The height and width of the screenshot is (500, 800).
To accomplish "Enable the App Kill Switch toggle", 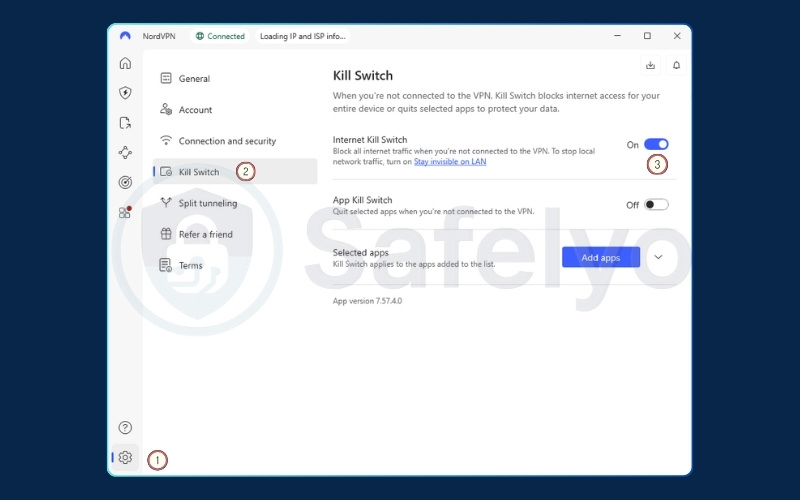I will [x=656, y=205].
